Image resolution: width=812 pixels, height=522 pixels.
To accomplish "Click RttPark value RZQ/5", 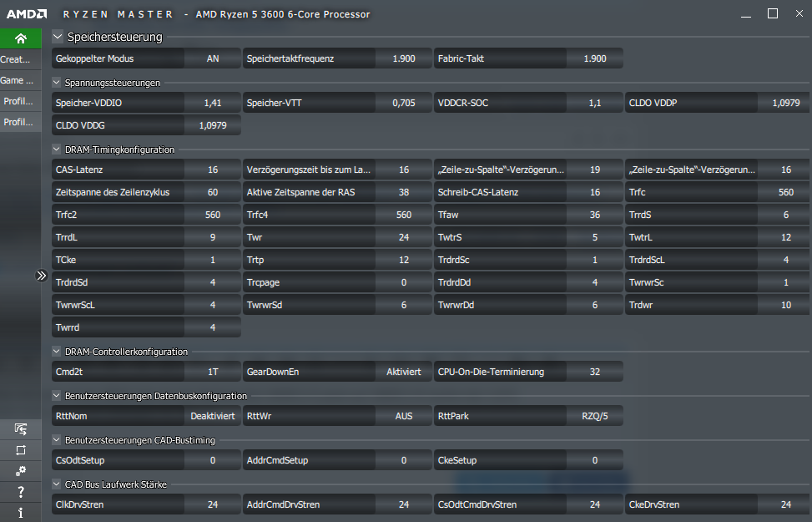I will point(594,416).
